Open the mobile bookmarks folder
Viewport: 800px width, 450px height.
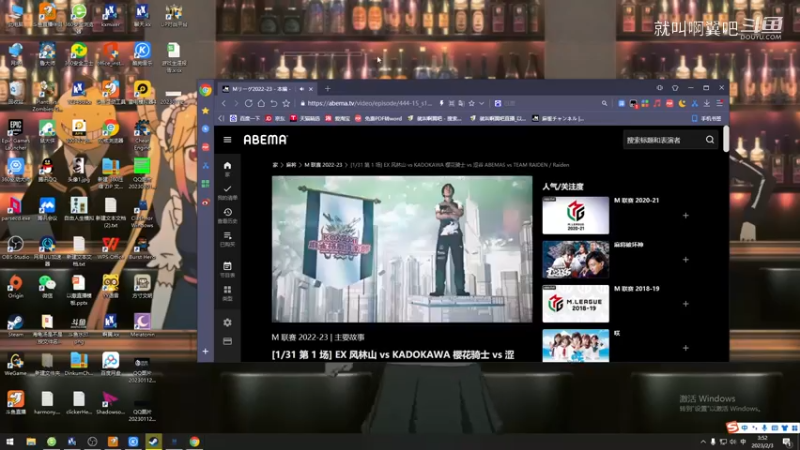pyautogui.click(x=707, y=118)
